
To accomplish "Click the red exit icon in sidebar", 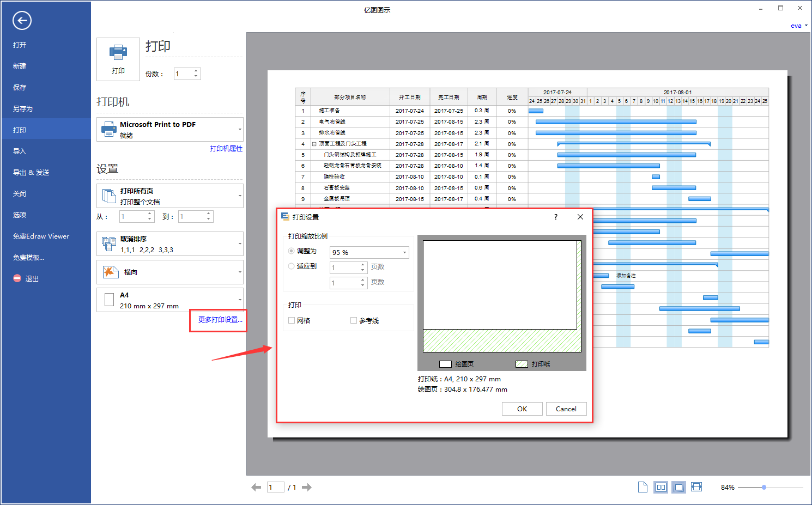I will point(17,278).
